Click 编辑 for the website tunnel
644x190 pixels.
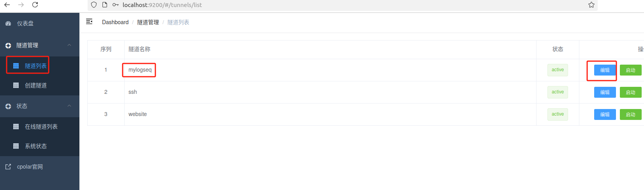coord(605,114)
